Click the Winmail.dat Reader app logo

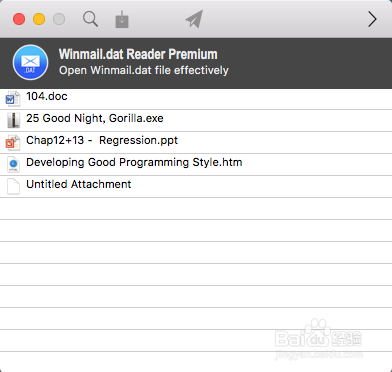pos(30,62)
